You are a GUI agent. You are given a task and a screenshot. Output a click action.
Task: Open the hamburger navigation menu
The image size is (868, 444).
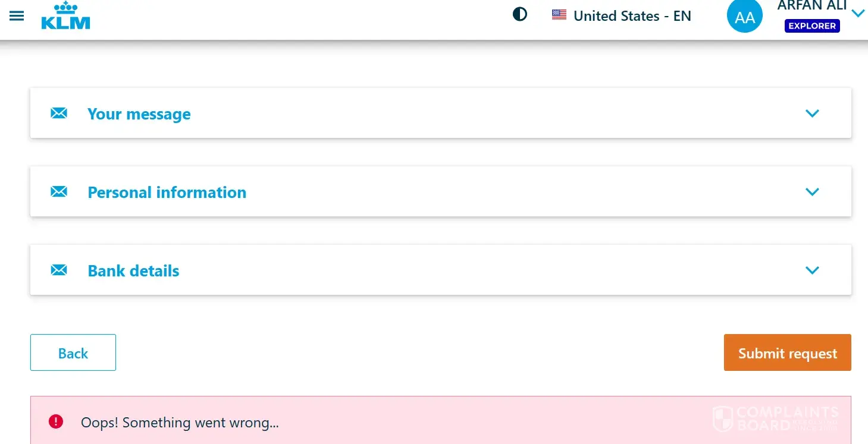pyautogui.click(x=17, y=16)
